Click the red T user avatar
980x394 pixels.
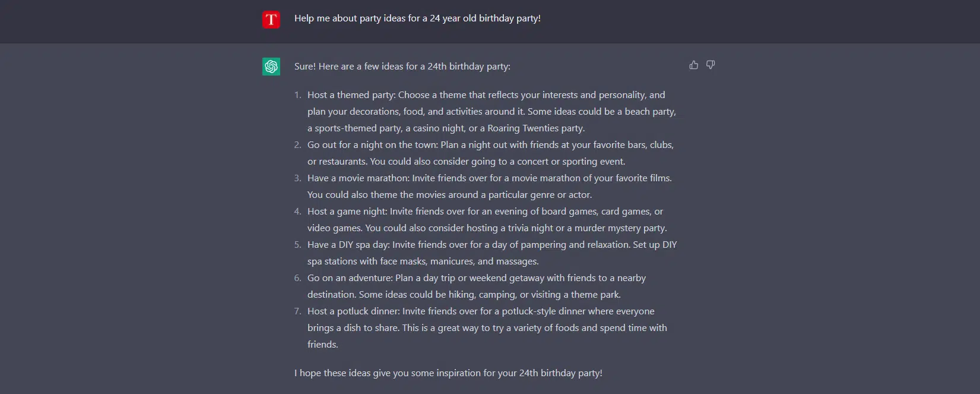point(271,20)
